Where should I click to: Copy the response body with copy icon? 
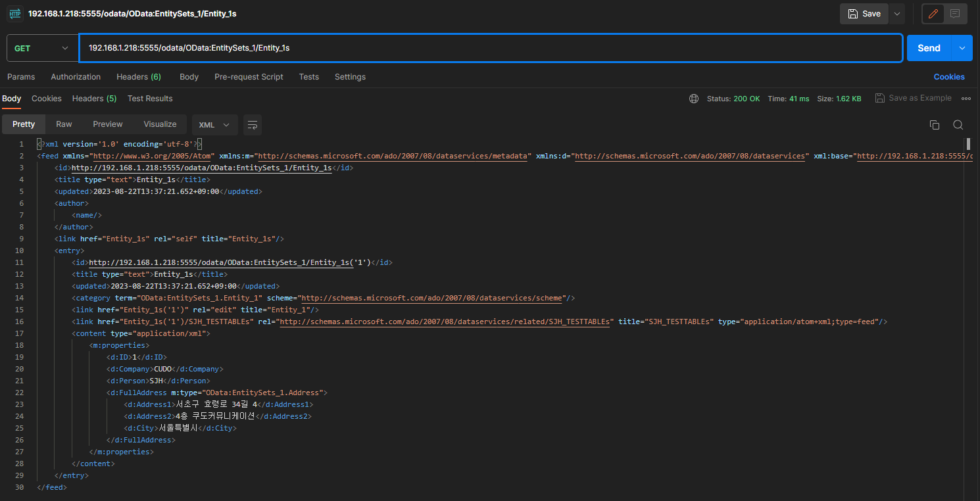click(934, 125)
